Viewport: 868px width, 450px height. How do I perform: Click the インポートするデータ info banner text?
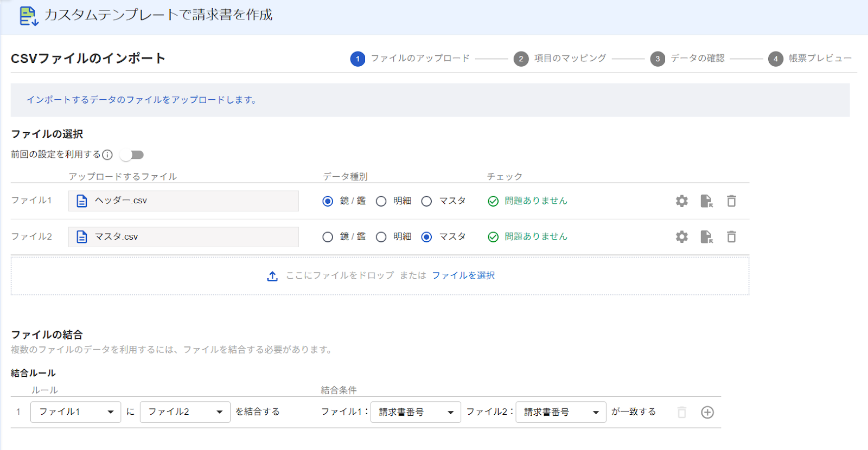coord(142,100)
